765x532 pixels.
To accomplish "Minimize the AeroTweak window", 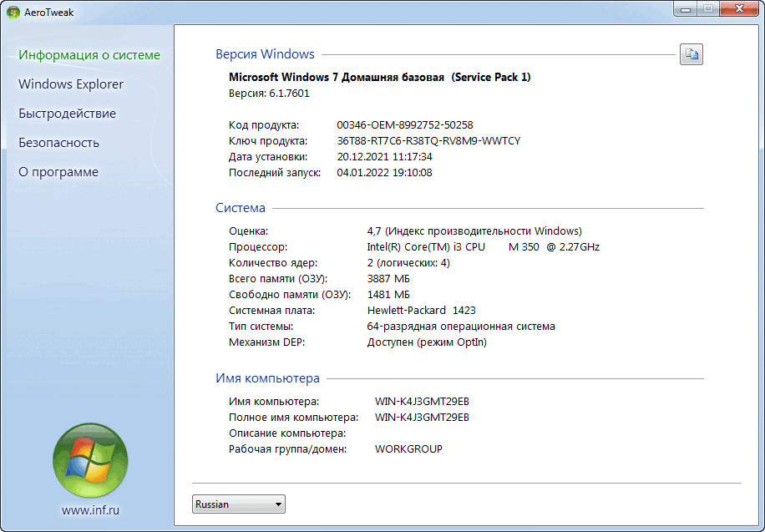I will [686, 9].
